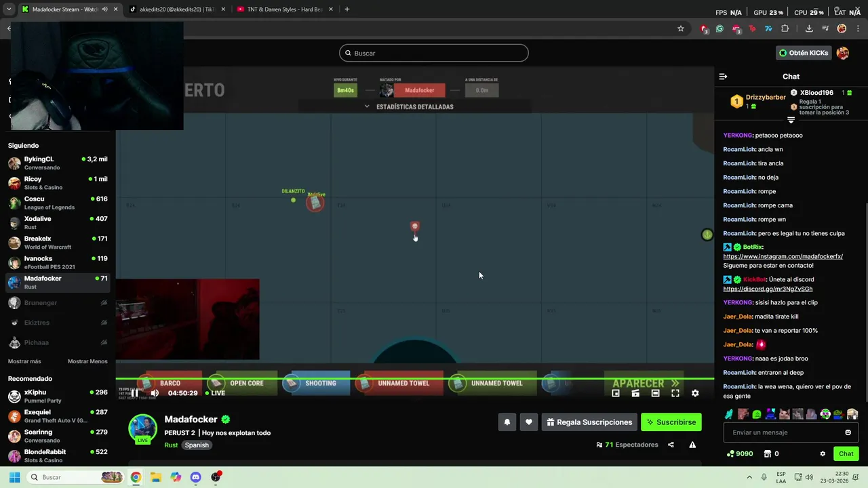This screenshot has width=868, height=488.
Task: Click Mostrar Menos in sidebar
Action: pos(87,361)
